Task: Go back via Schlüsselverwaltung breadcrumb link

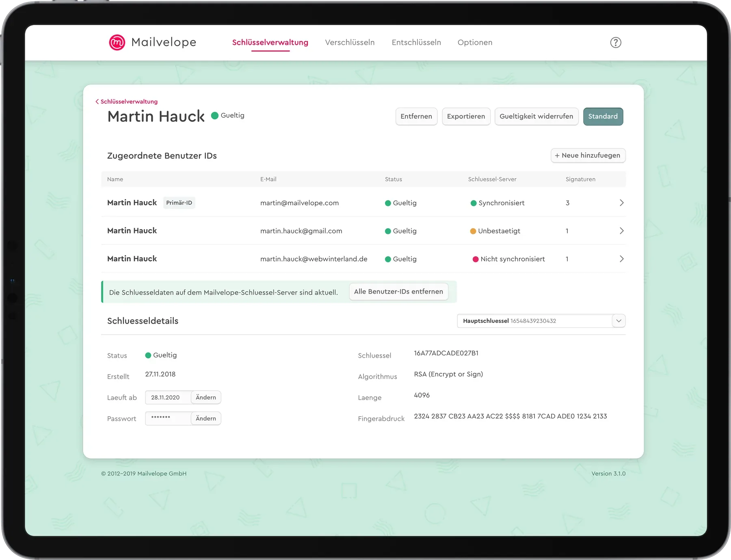Action: click(126, 102)
